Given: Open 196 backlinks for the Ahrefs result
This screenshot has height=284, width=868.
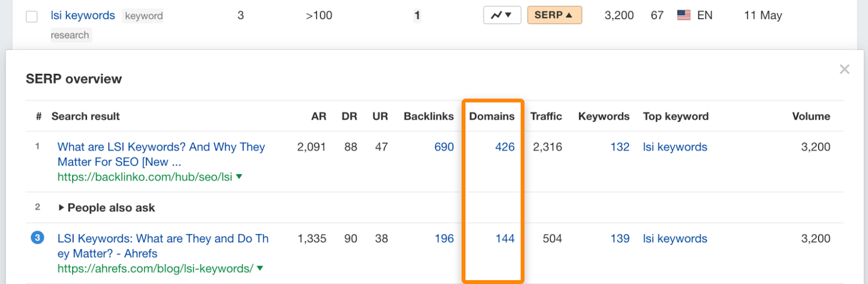Looking at the screenshot, I should [x=444, y=239].
